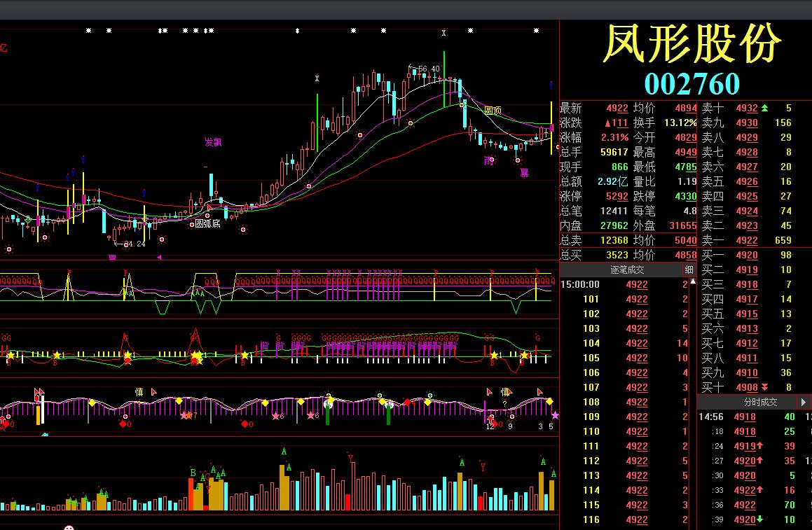The image size is (812, 530).
Task: Click green double-up arrow beside 卖十 price
Action: [x=765, y=109]
